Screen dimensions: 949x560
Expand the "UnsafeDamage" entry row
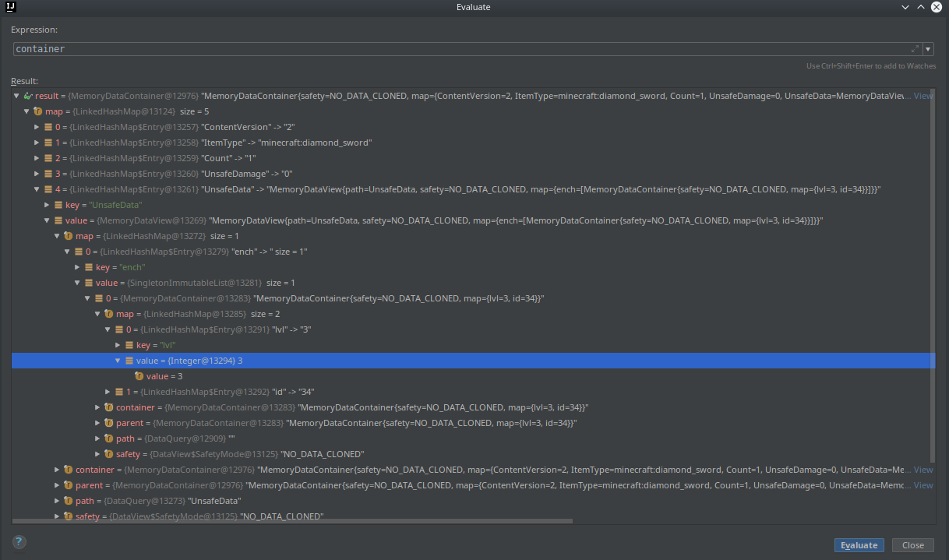[x=36, y=173]
